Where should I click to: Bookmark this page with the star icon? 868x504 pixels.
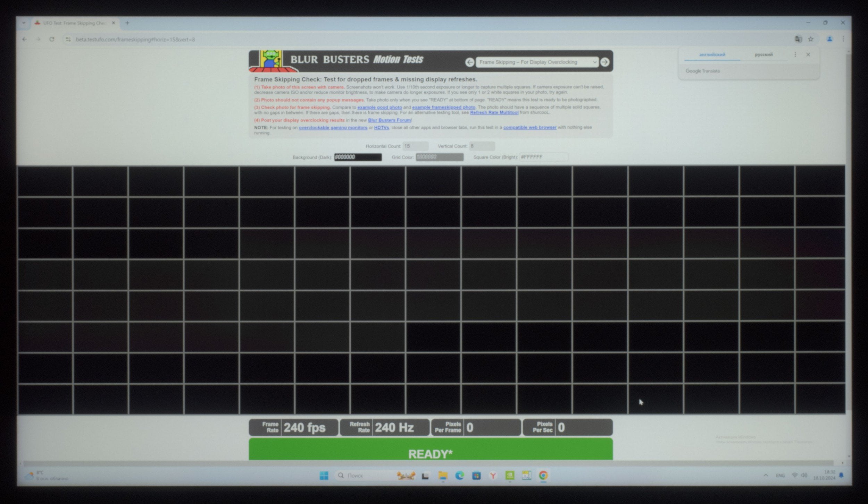pyautogui.click(x=811, y=39)
